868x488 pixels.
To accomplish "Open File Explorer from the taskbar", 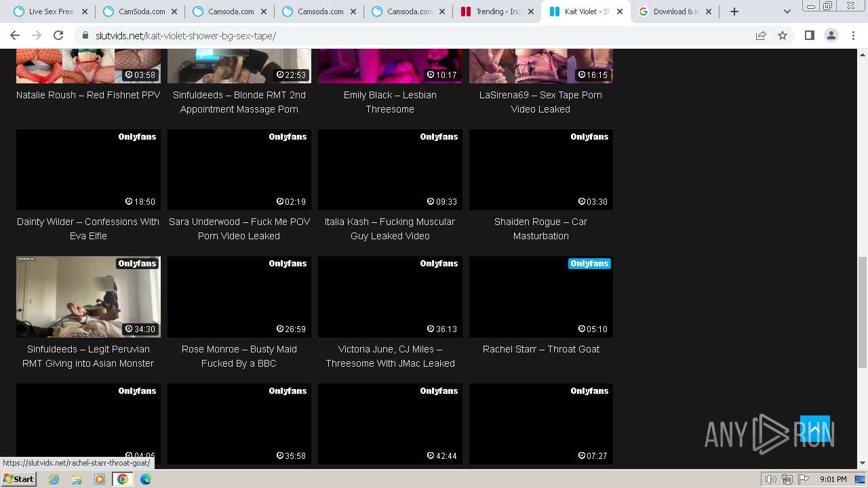I will [77, 479].
